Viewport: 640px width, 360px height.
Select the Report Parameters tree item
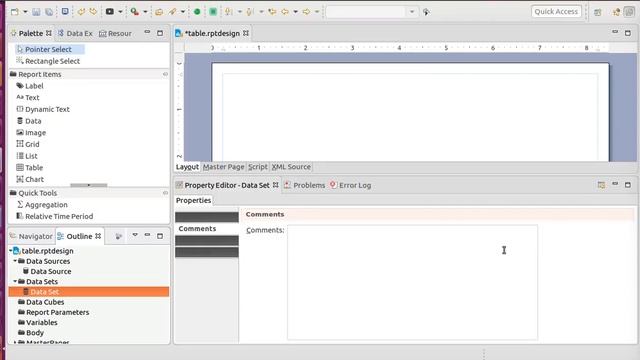pyautogui.click(x=53, y=312)
